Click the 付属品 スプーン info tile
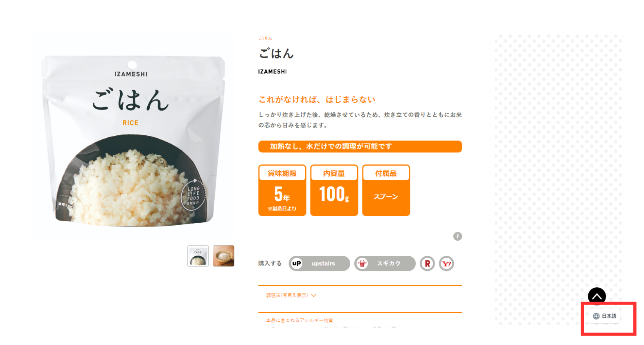 386,190
